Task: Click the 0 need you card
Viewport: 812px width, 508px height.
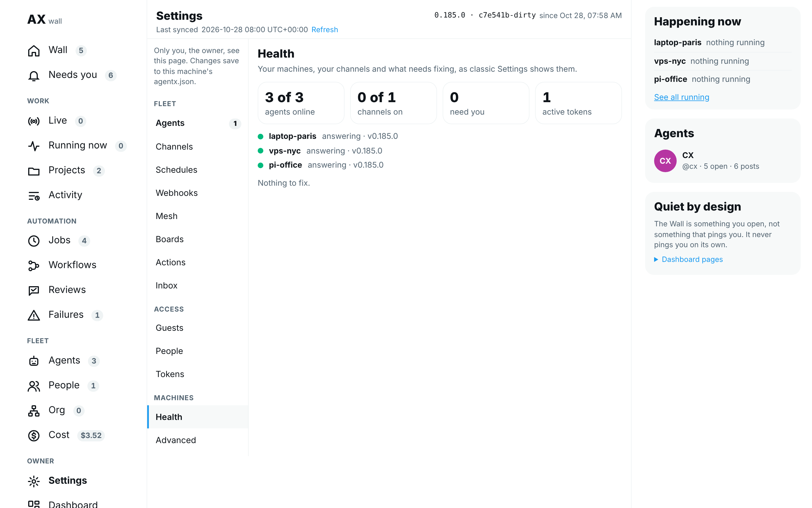Action: [486, 103]
